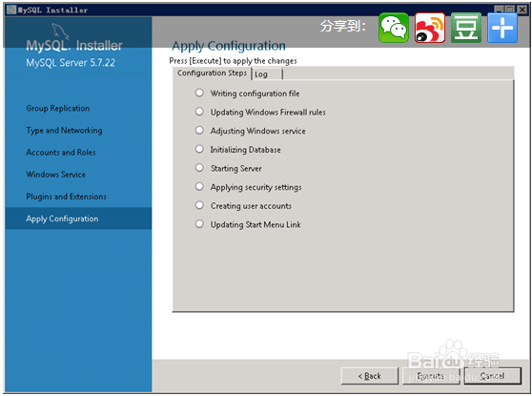Image resolution: width=532 pixels, height=396 pixels.
Task: Click the Press Execute to apply text
Action: pyautogui.click(x=233, y=61)
